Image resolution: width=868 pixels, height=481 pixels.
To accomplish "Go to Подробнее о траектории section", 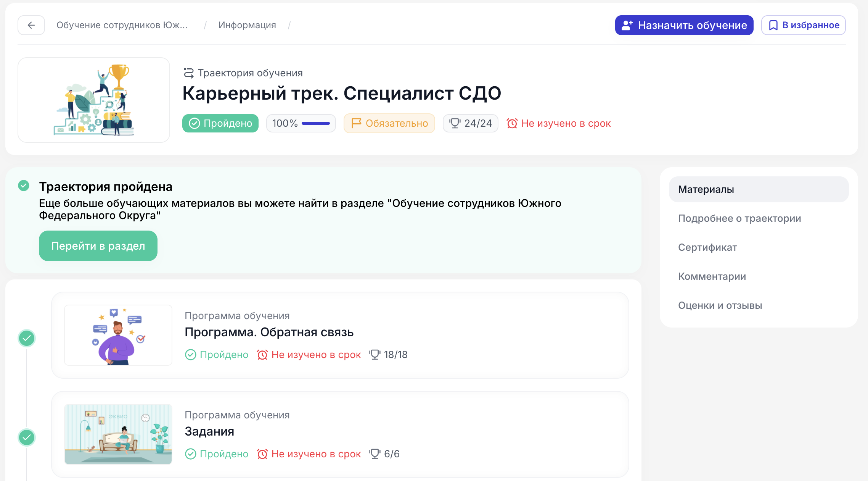I will point(739,218).
